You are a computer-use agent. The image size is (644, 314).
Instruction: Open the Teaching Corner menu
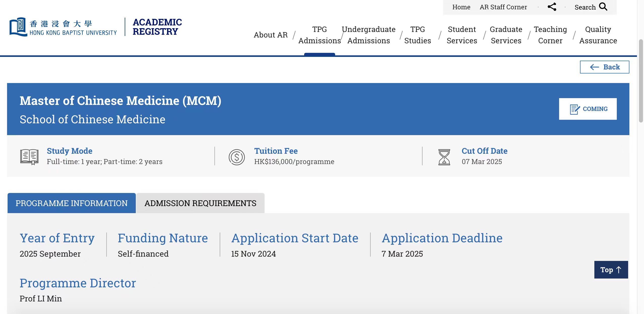pyautogui.click(x=550, y=35)
